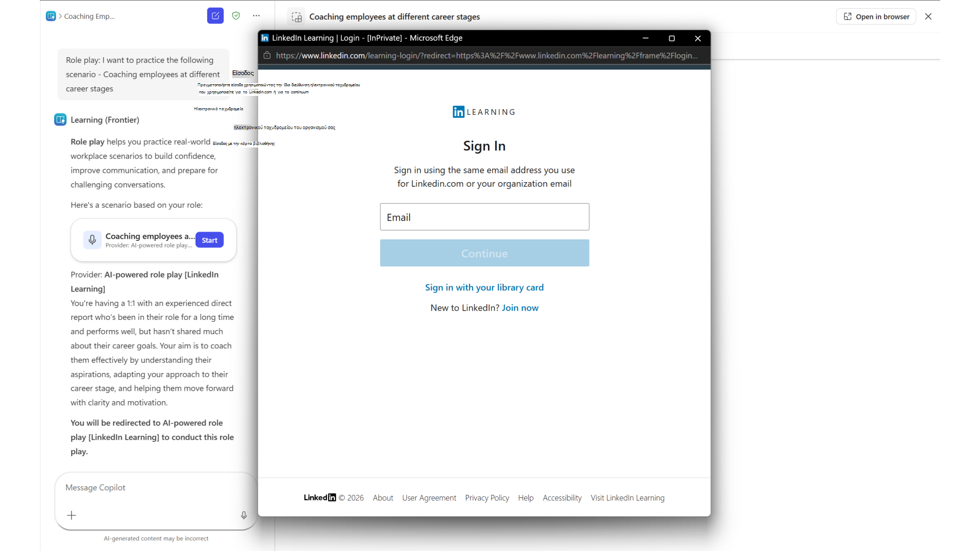
Task: Click the panel icon beside Coaching employees title
Action: click(297, 17)
